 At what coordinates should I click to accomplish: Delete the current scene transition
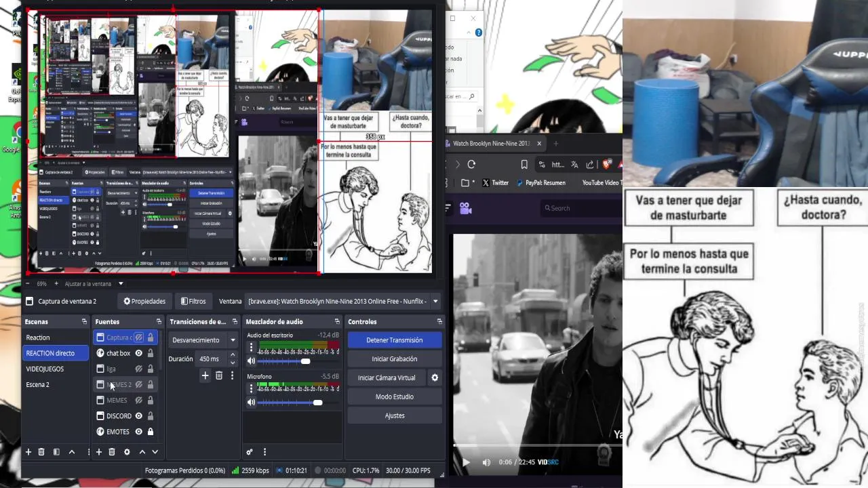click(x=218, y=375)
